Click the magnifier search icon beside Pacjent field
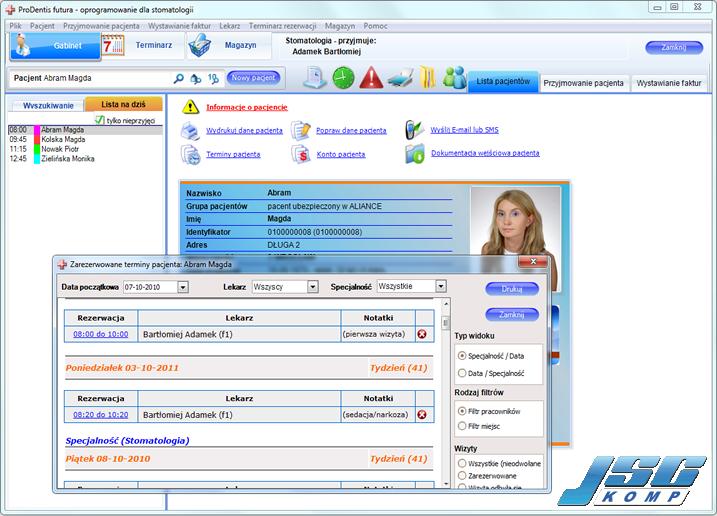 (179, 79)
